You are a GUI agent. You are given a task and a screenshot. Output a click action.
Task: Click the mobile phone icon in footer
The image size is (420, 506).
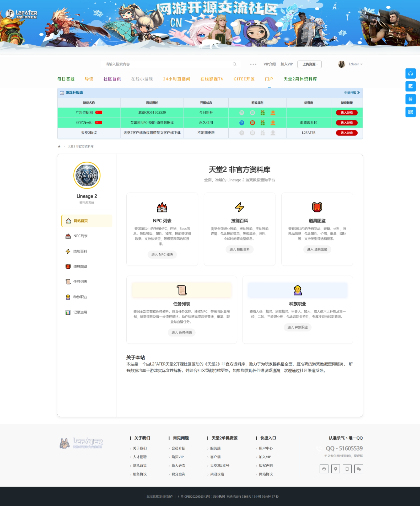(347, 469)
